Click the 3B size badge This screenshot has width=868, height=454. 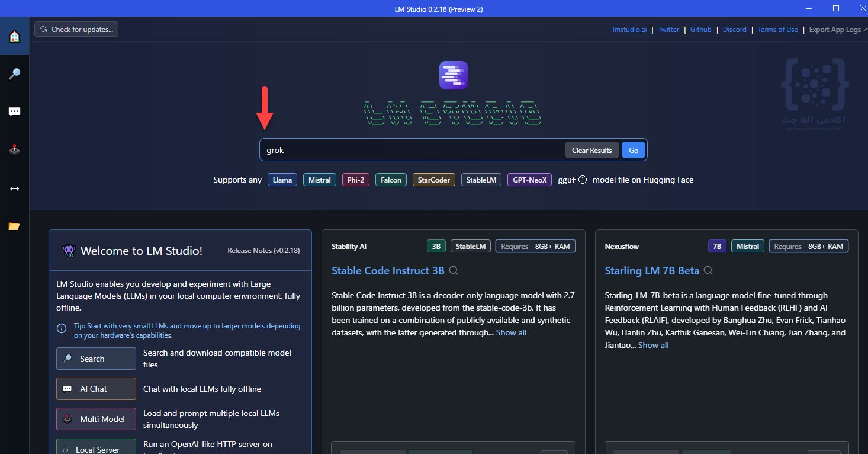coord(436,246)
